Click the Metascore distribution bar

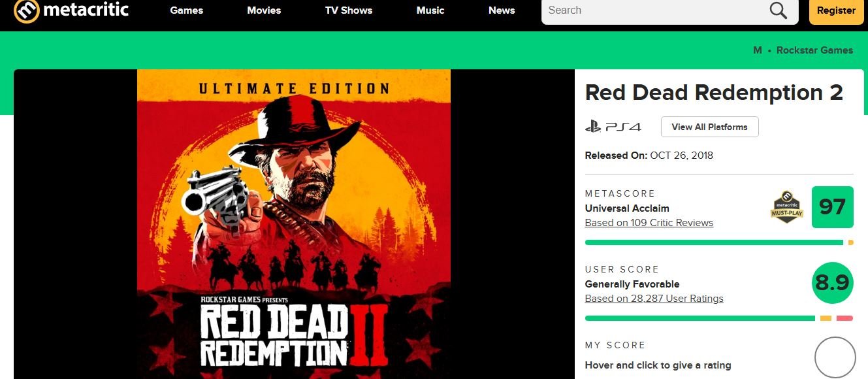714,242
